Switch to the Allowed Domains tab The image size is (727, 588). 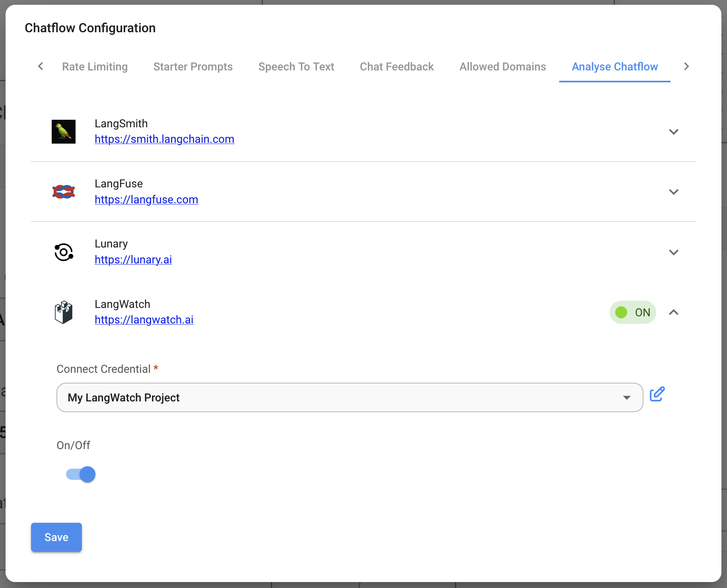tap(503, 66)
